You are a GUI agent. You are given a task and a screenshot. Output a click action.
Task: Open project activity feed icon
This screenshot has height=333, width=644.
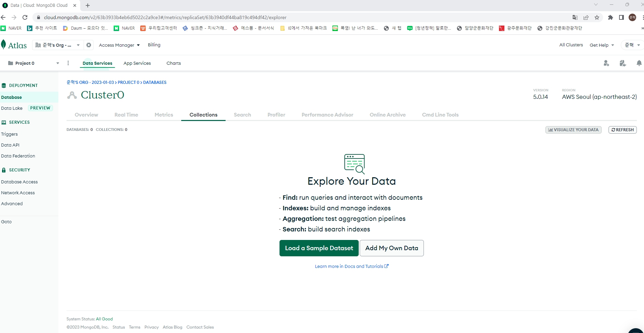tap(623, 63)
